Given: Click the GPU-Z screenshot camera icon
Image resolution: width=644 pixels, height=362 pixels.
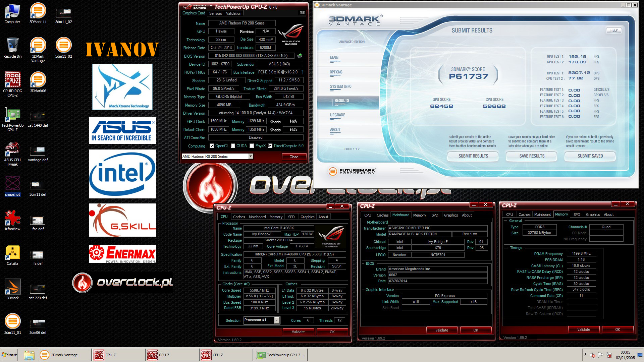Looking at the screenshot, I should (302, 13).
